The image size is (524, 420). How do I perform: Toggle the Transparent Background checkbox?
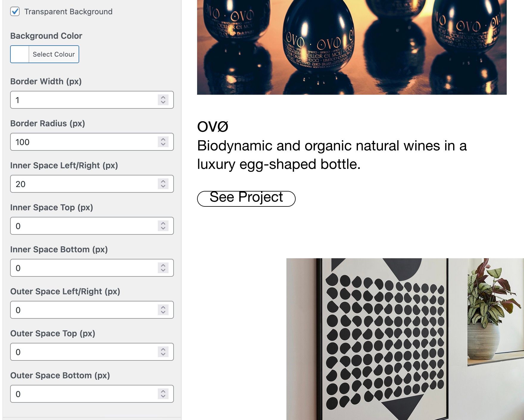tap(15, 12)
